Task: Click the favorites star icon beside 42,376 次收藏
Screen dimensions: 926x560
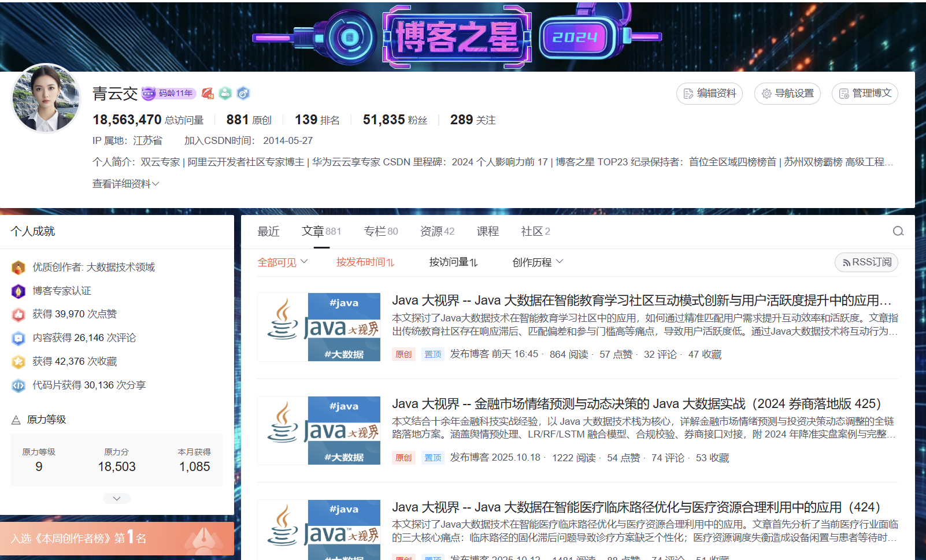Action: point(18,362)
